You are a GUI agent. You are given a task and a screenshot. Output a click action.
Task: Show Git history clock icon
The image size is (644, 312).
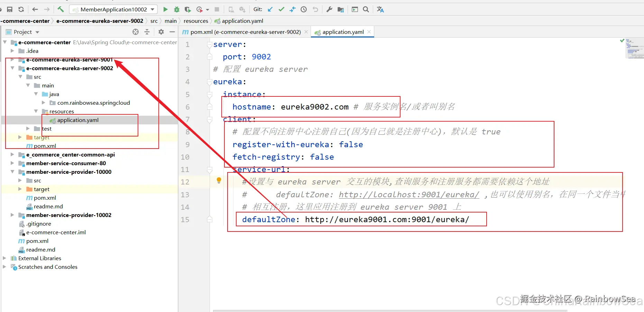(x=304, y=9)
